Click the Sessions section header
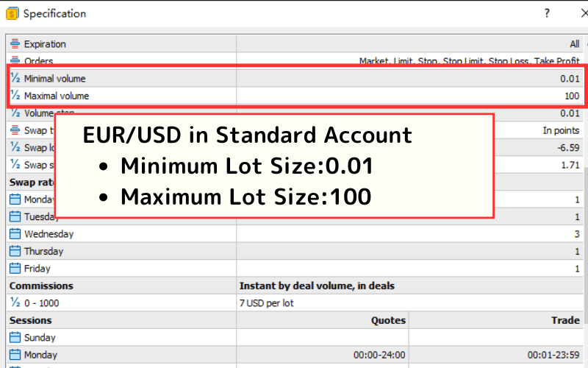588x368 pixels. pos(31,320)
